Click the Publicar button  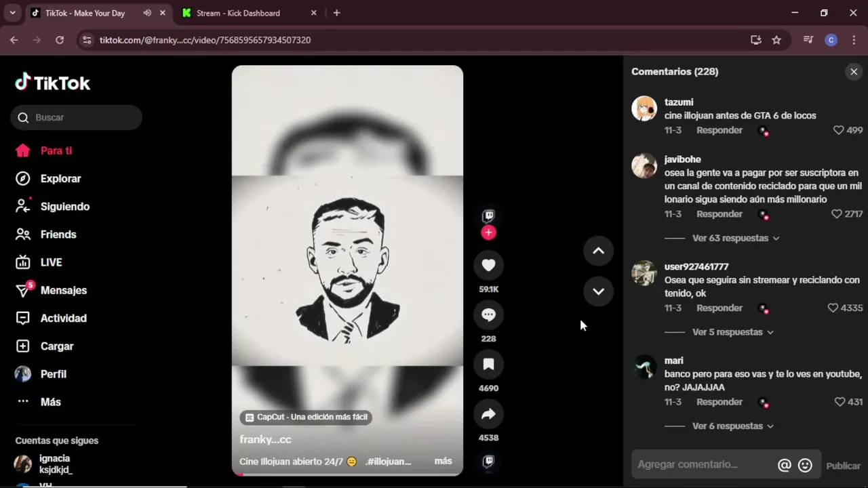coord(843,466)
